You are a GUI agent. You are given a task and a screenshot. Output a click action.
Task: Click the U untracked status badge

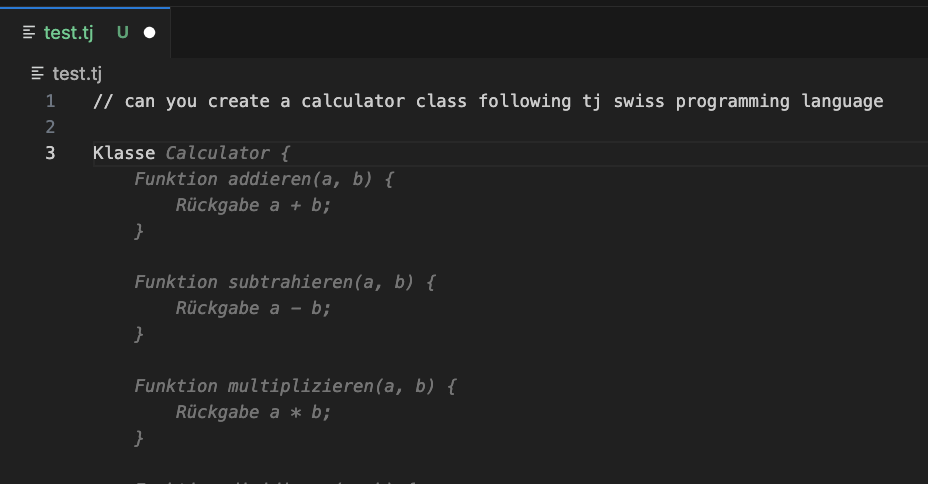(123, 33)
